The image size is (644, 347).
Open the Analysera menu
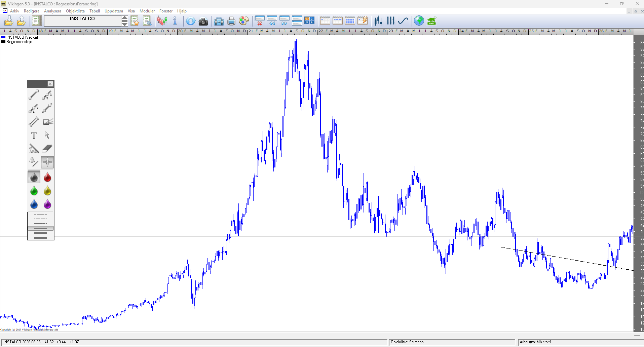pyautogui.click(x=52, y=11)
